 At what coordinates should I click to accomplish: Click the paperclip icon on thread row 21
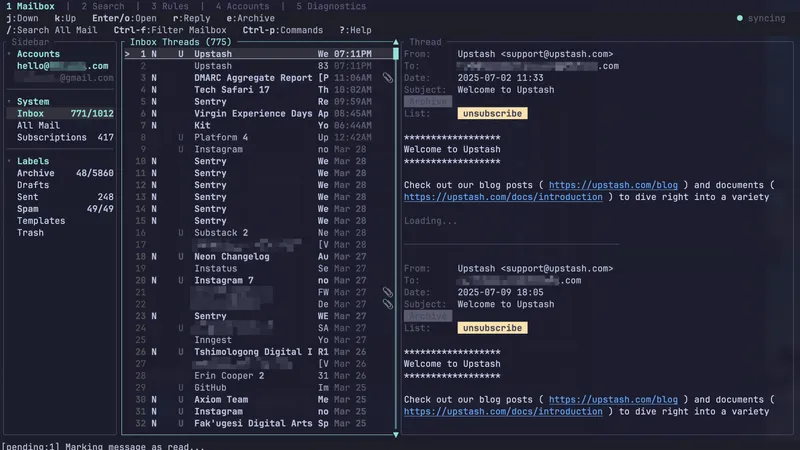(388, 292)
